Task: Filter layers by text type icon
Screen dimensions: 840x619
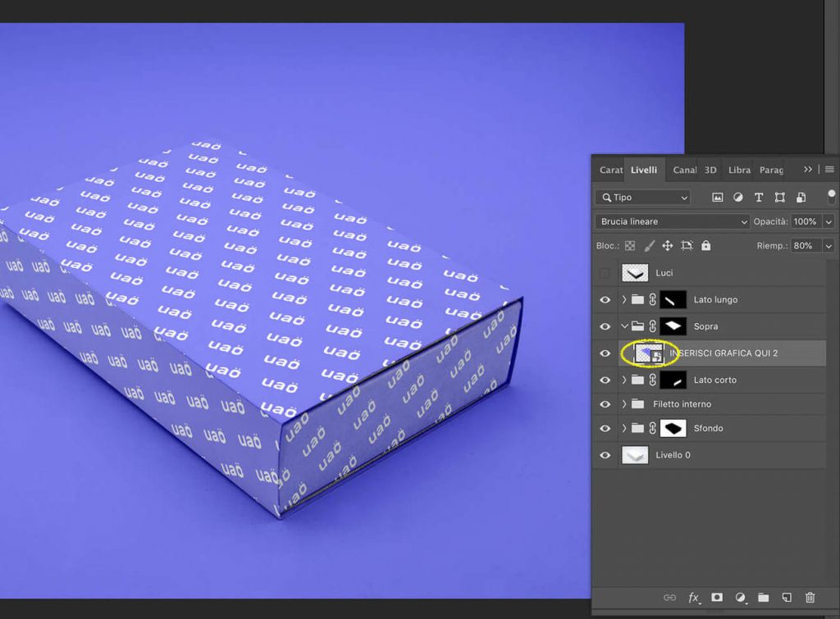Action: click(759, 198)
